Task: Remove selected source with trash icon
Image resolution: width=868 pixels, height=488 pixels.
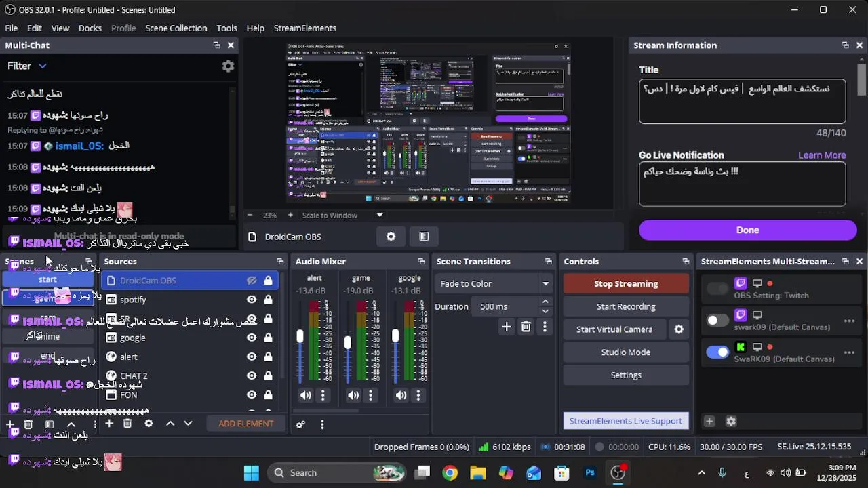Action: pyautogui.click(x=127, y=424)
